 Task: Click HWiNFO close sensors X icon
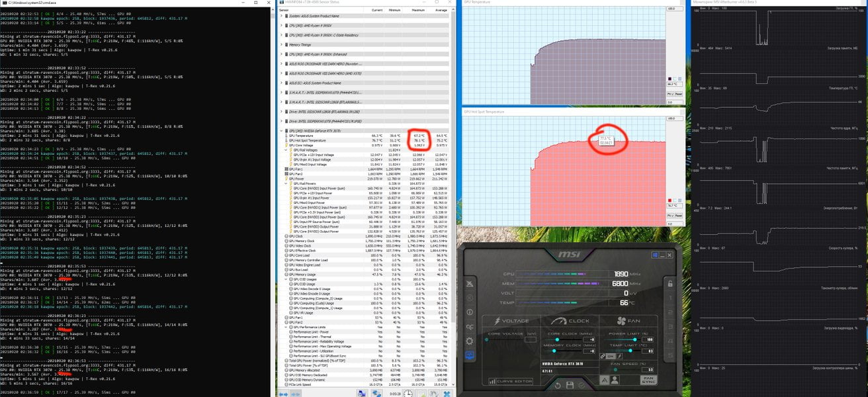click(x=447, y=393)
